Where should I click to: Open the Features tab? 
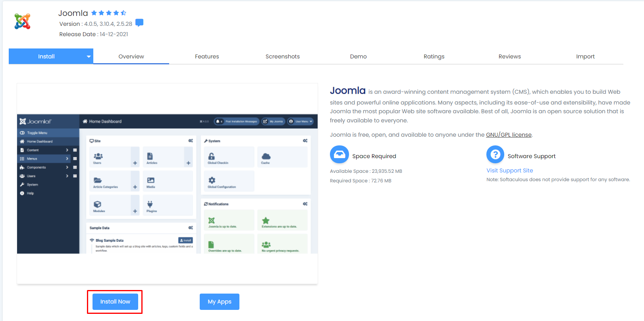(207, 56)
